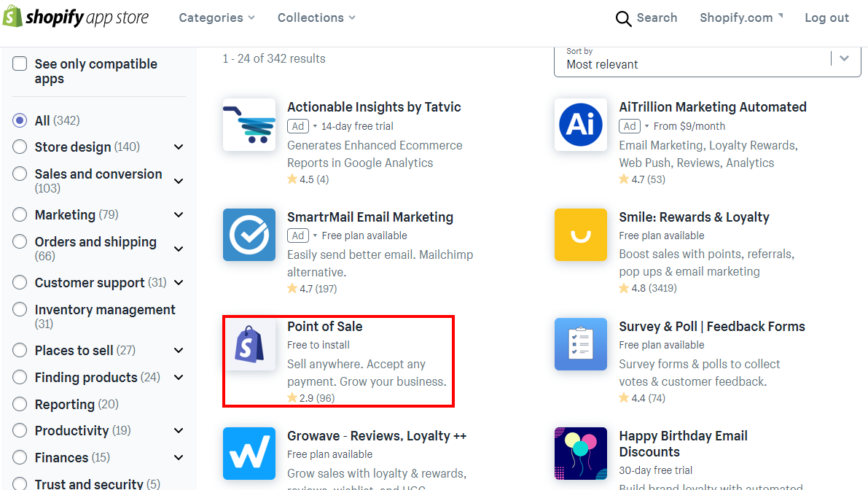Open Point of Sale title link

[325, 327]
